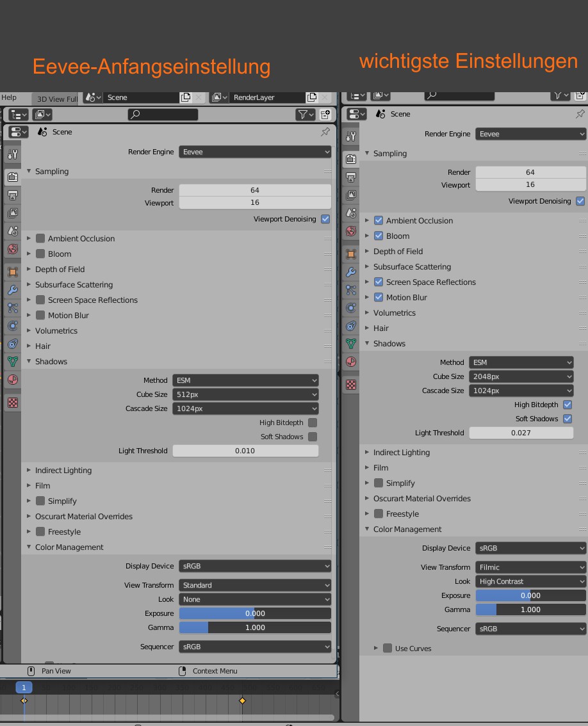The width and height of the screenshot is (588, 726).
Task: Open View Transform dropdown set to Filmic
Action: pos(530,567)
